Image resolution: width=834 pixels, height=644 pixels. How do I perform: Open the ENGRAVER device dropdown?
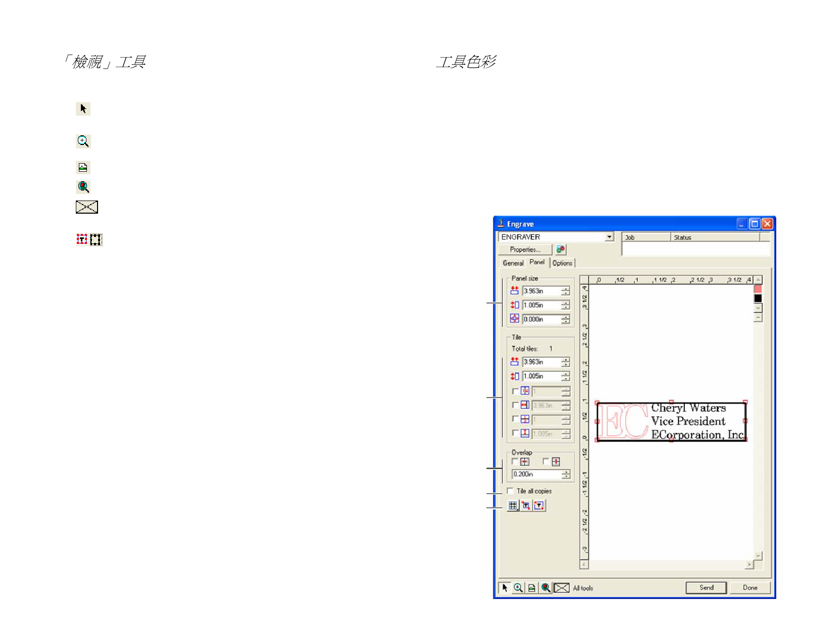tap(609, 237)
